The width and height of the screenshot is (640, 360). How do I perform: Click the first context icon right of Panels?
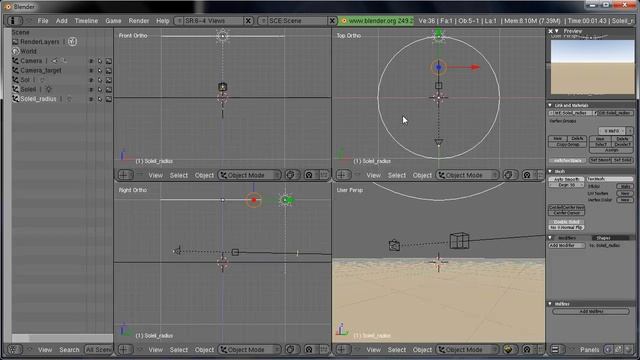[608, 349]
